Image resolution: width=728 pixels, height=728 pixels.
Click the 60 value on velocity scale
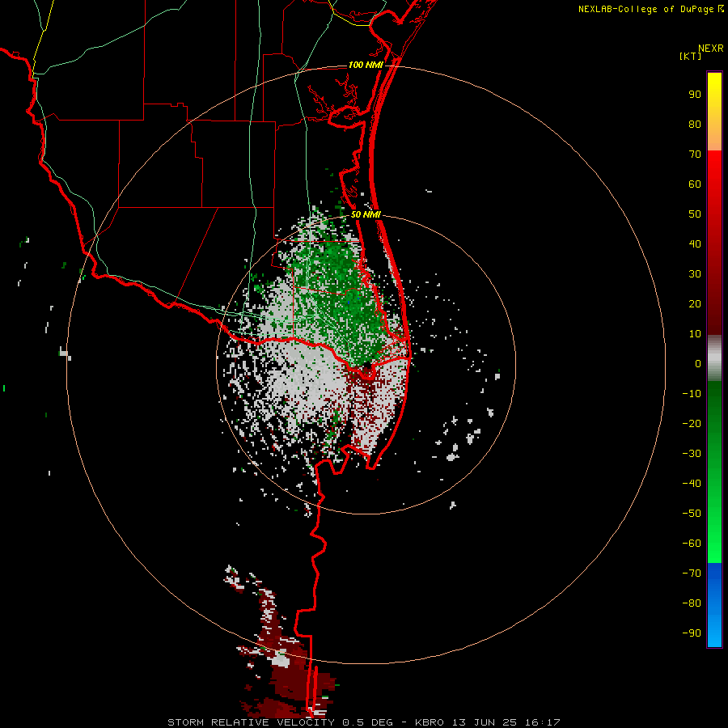(x=695, y=184)
